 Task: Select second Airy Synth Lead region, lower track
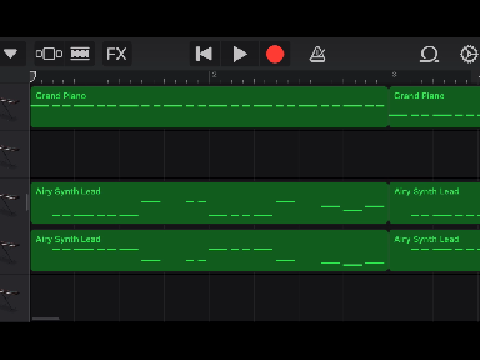(x=435, y=250)
